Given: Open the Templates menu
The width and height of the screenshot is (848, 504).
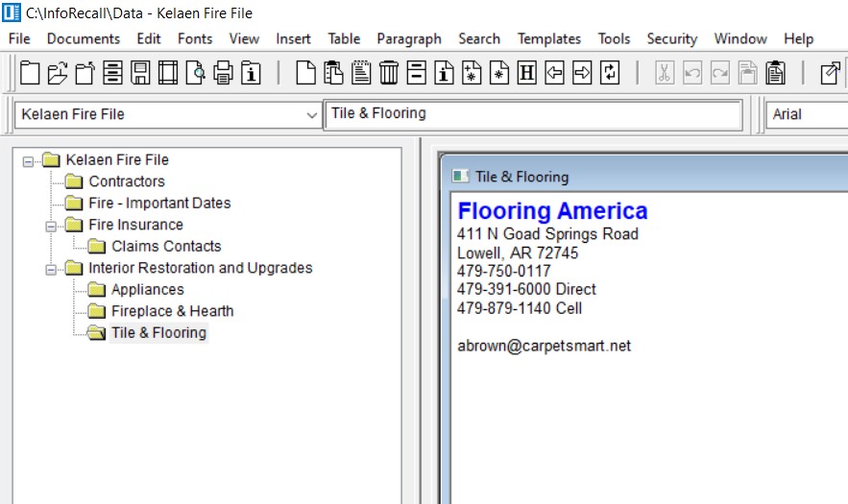Looking at the screenshot, I should click(549, 39).
